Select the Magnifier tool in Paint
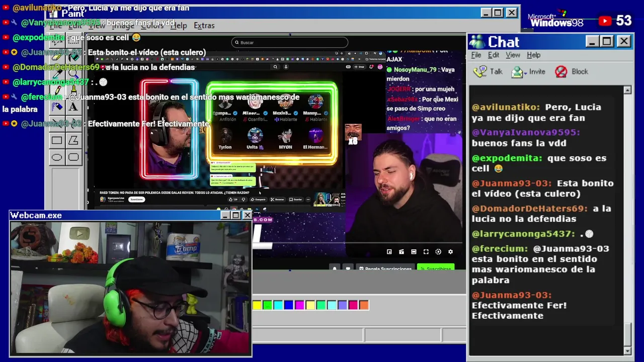 click(x=73, y=73)
